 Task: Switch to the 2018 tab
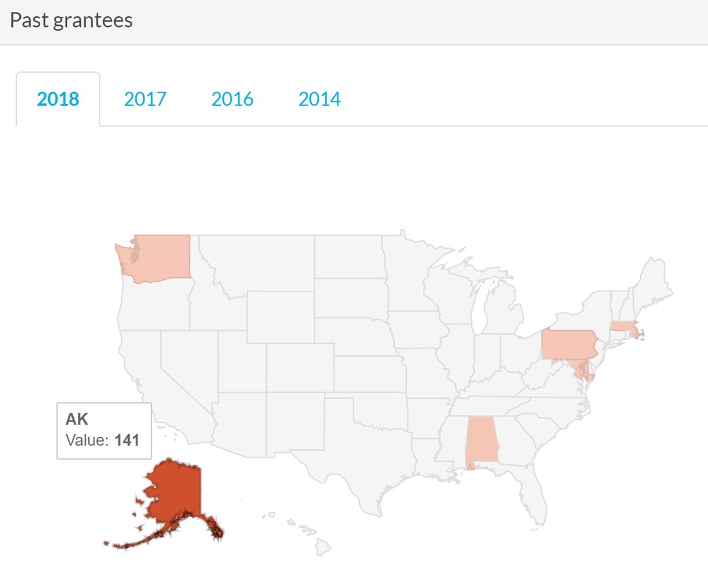[x=58, y=99]
